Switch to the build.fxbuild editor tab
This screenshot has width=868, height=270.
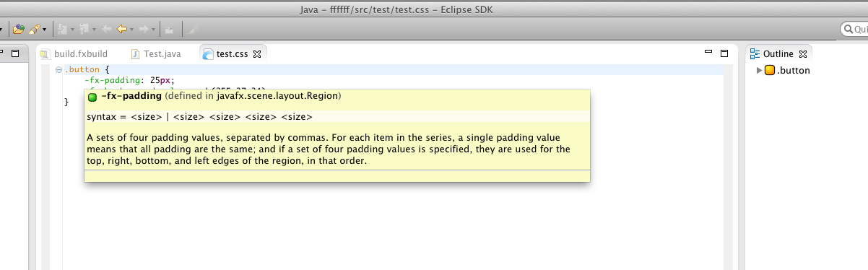[x=74, y=53]
